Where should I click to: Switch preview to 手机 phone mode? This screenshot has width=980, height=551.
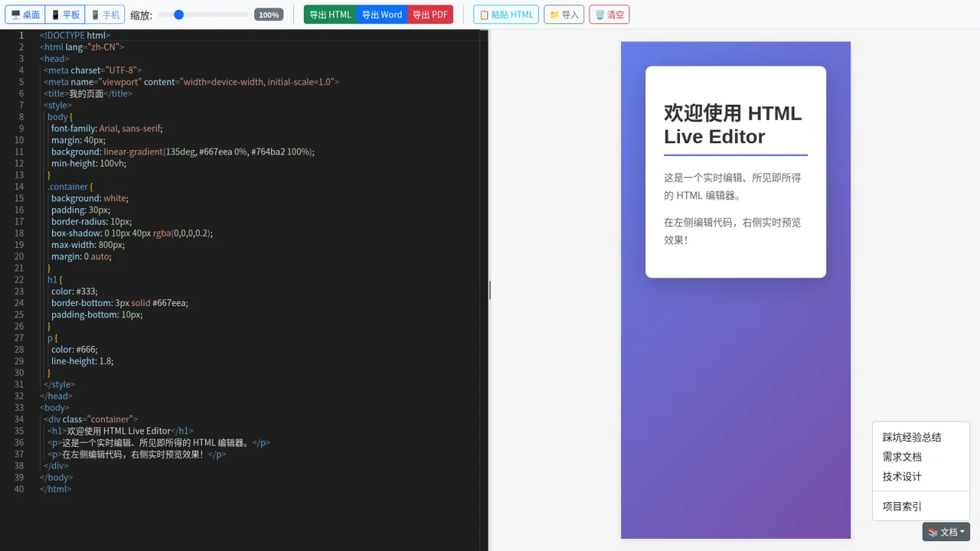click(x=105, y=15)
